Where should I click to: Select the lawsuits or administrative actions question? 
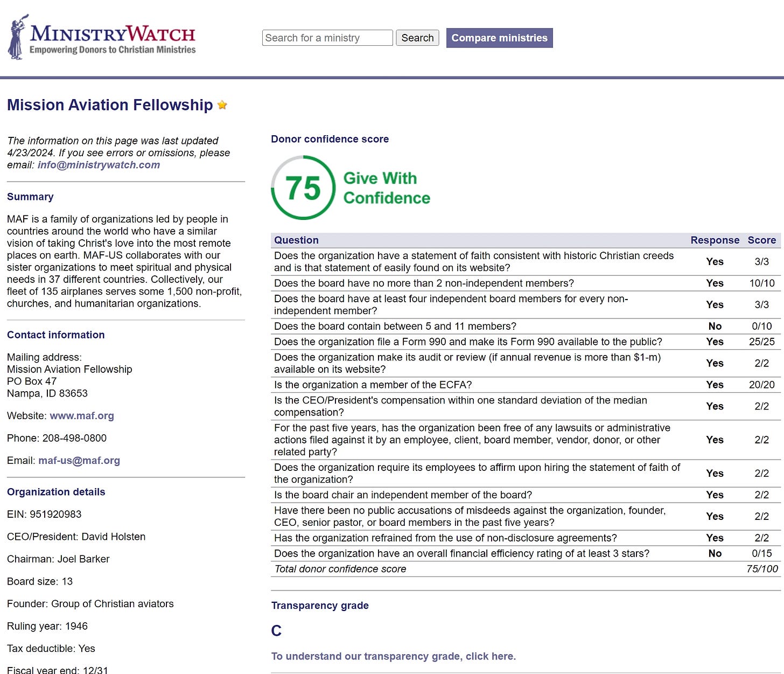472,440
